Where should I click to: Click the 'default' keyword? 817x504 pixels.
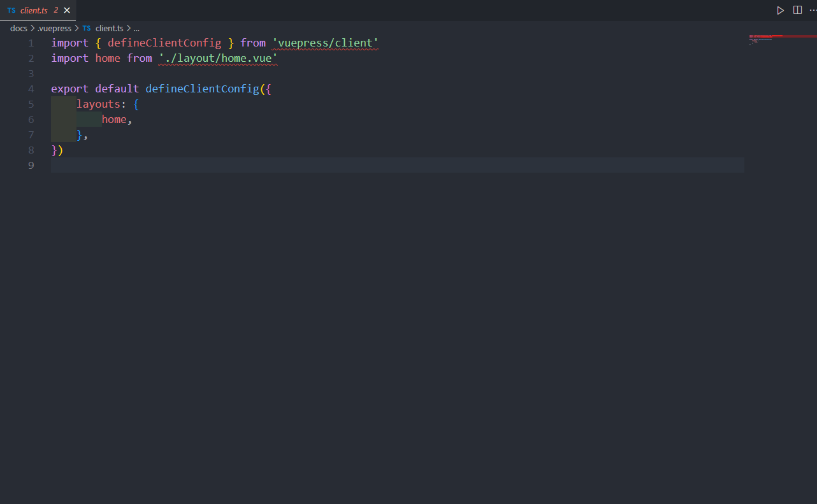coord(117,89)
